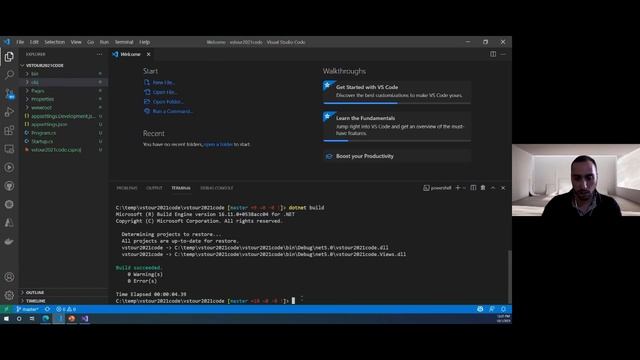Open Windows Task View in taskbar
This screenshot has width=640, height=360.
click(32, 318)
